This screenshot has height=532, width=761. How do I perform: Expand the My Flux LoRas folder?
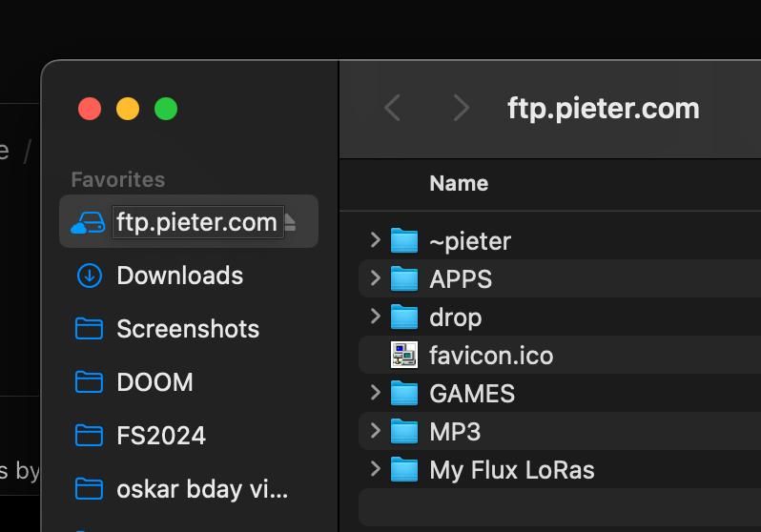(376, 469)
